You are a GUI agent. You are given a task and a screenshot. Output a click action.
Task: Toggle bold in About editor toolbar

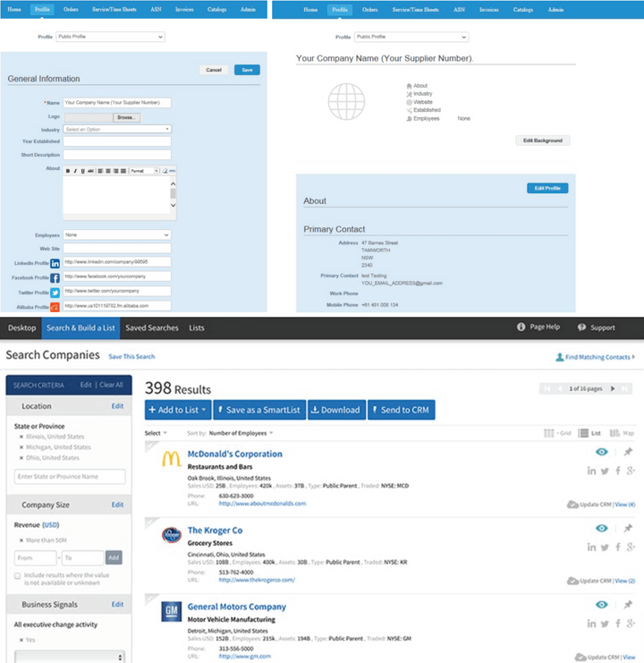[x=68, y=171]
